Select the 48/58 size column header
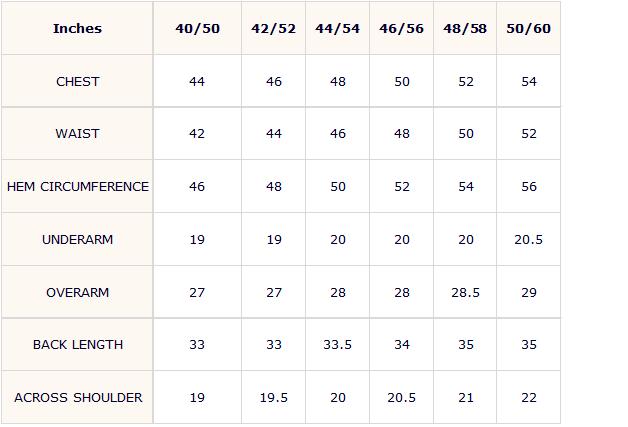 (465, 28)
